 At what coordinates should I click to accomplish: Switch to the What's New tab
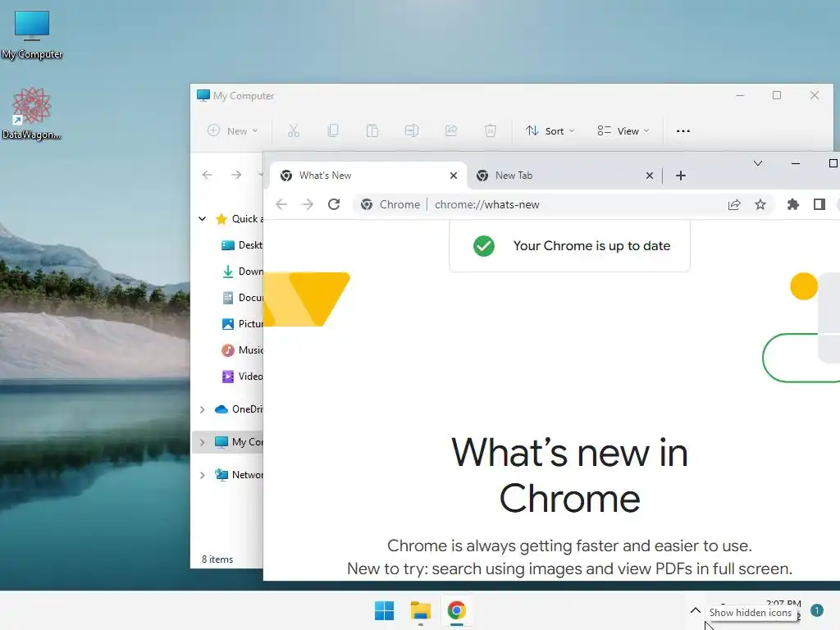point(368,176)
